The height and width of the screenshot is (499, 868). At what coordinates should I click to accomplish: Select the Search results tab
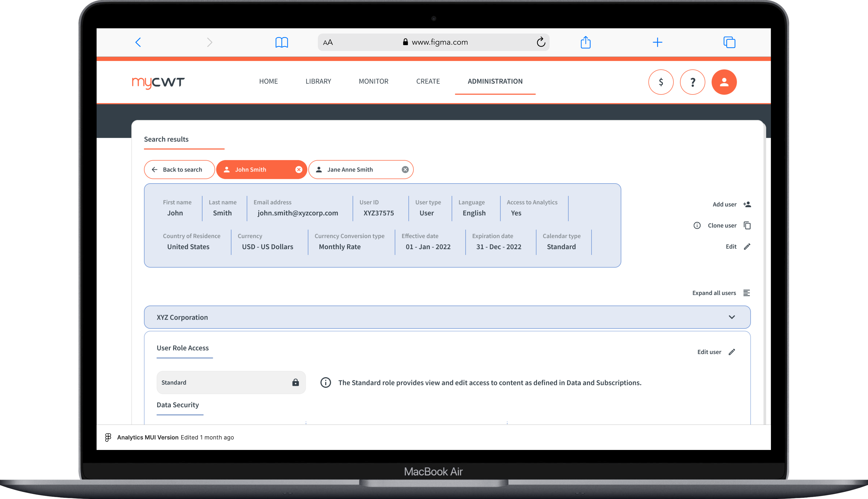tap(166, 139)
